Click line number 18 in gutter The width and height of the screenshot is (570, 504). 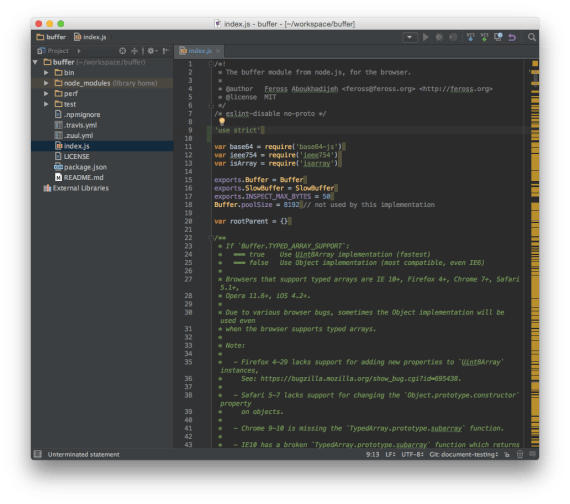188,205
